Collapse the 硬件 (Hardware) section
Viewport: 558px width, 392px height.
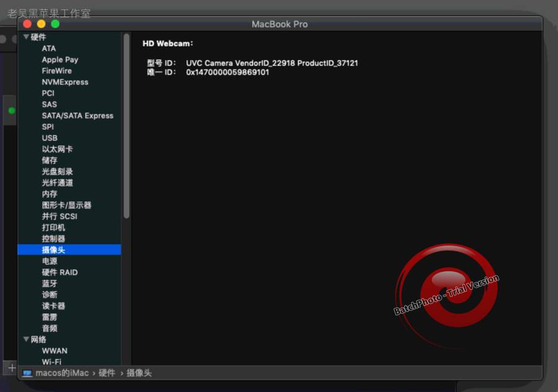coord(26,37)
